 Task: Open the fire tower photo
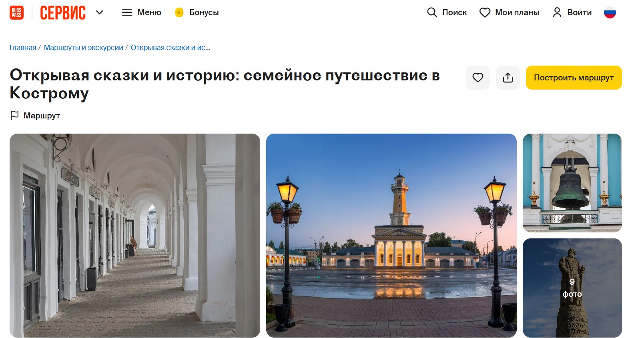coord(391,236)
